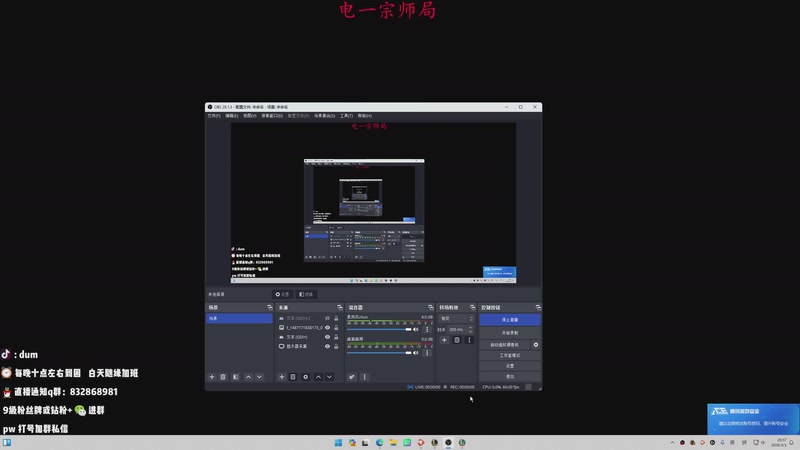This screenshot has width=800, height=450.
Task: Pop out the sources dock panel
Action: point(338,307)
